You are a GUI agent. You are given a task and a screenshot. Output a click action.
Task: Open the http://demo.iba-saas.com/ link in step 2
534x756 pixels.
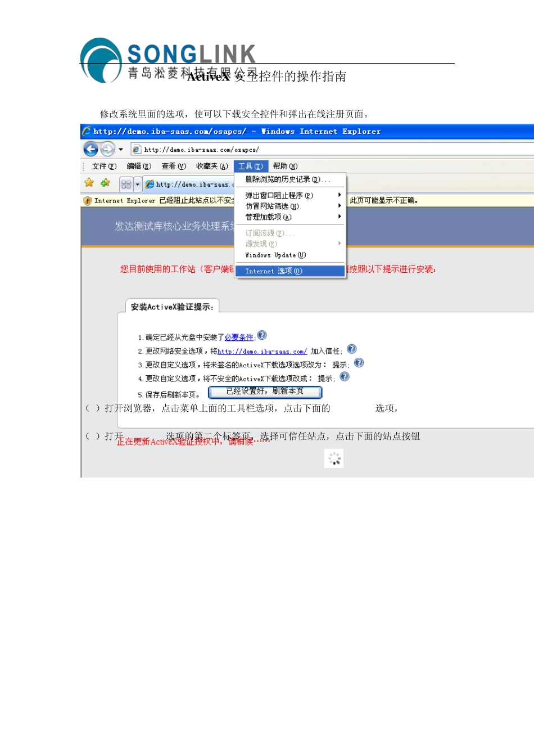[262, 351]
